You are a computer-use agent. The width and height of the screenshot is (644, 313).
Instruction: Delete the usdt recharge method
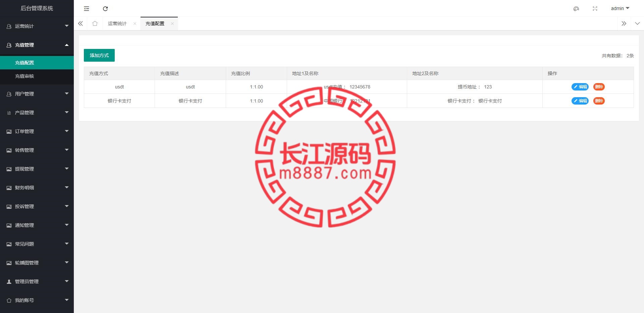(599, 87)
